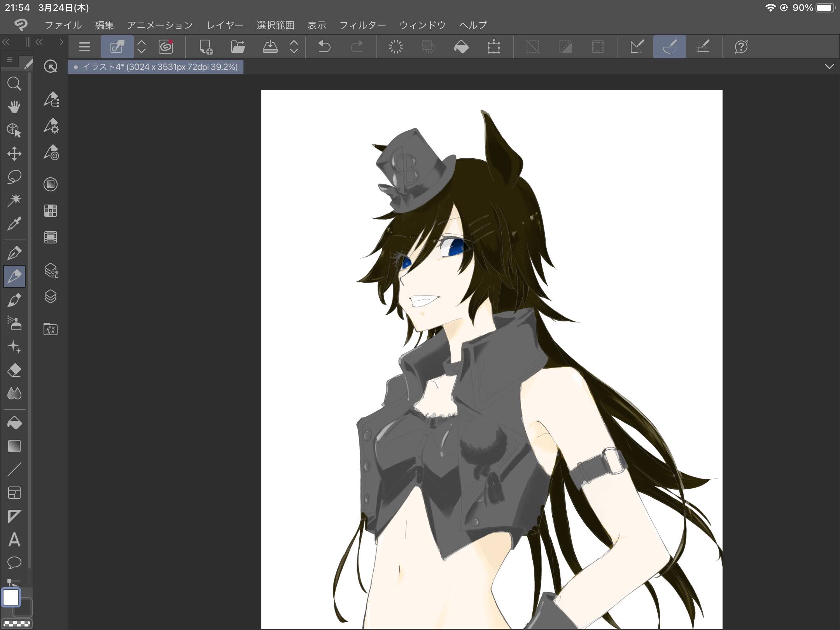Open the Clip Studio support question icon
The image size is (840, 630).
point(741,47)
